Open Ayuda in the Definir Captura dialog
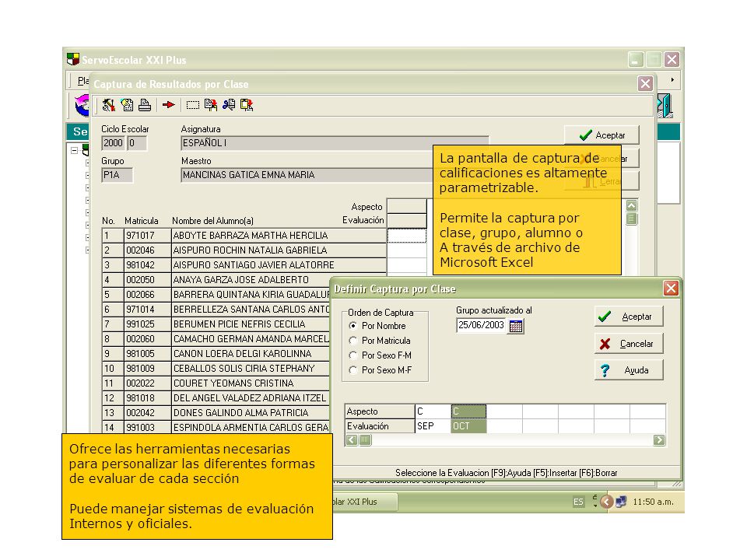This screenshot has width=747, height=560. click(629, 370)
